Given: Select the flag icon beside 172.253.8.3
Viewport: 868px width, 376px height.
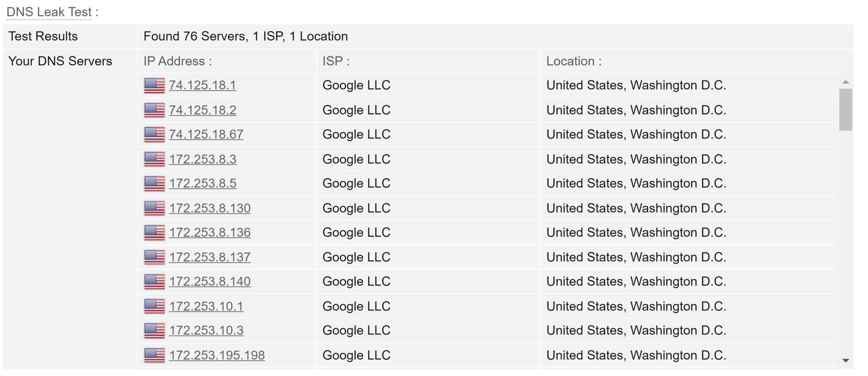Looking at the screenshot, I should click(154, 159).
